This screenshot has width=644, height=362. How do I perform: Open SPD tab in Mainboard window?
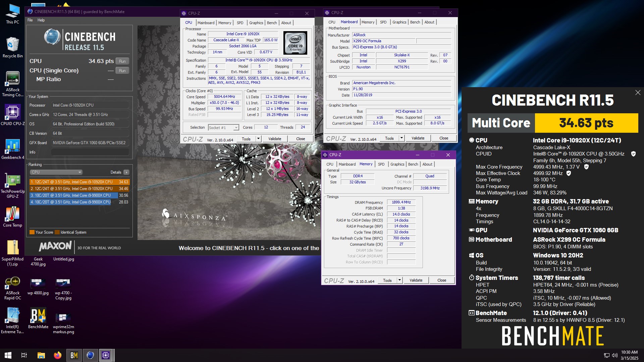[x=383, y=22]
